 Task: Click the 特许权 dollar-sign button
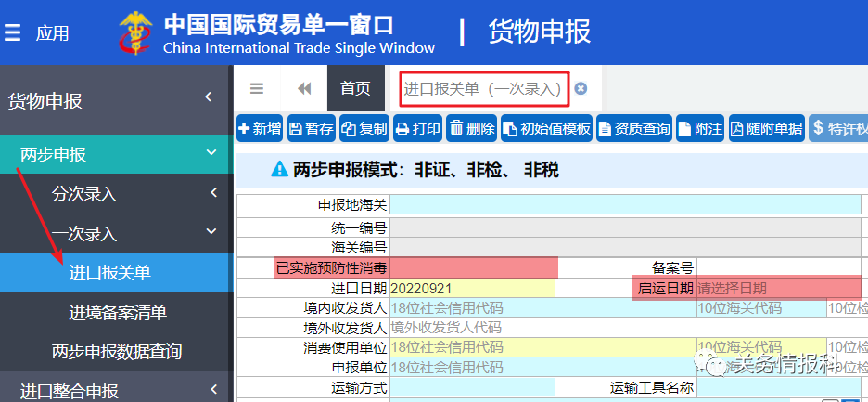click(838, 128)
